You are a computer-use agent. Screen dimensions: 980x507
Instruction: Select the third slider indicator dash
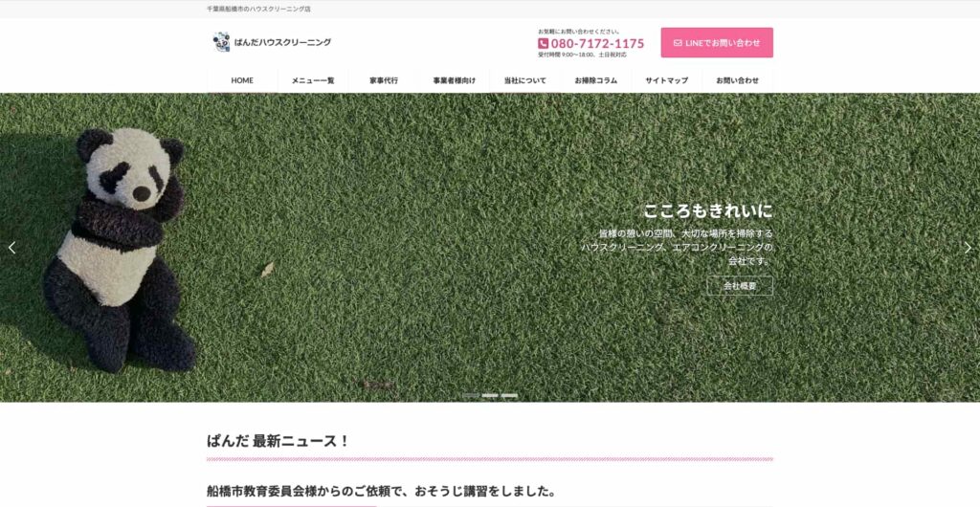point(509,395)
